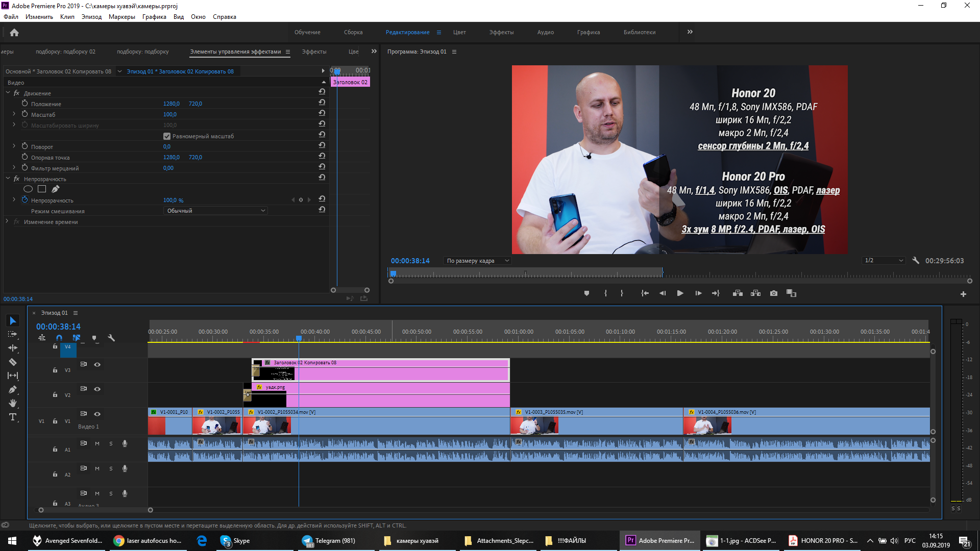
Task: Mute the A2 audio track
Action: 97,468
